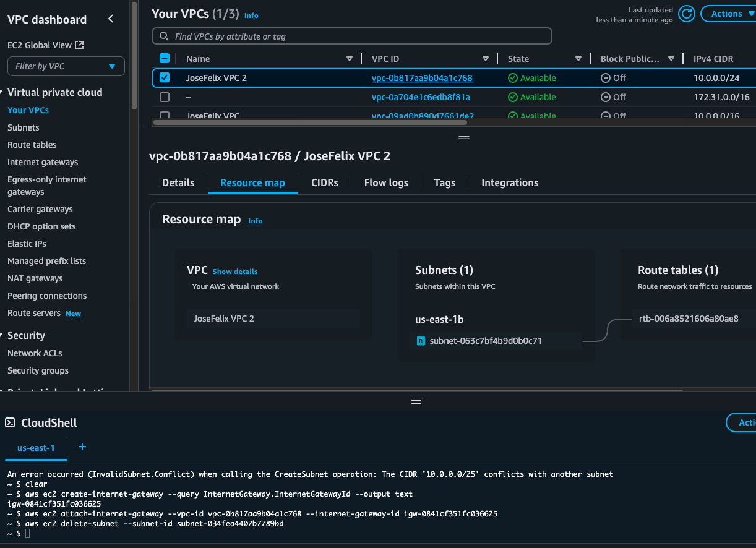
Task: Sort by Block Public column arrow
Action: coord(671,59)
